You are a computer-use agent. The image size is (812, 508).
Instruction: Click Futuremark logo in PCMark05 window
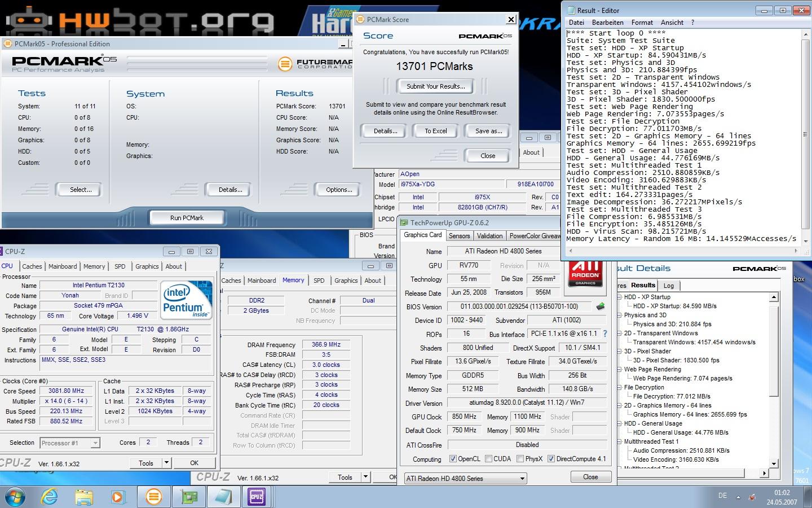click(x=315, y=63)
